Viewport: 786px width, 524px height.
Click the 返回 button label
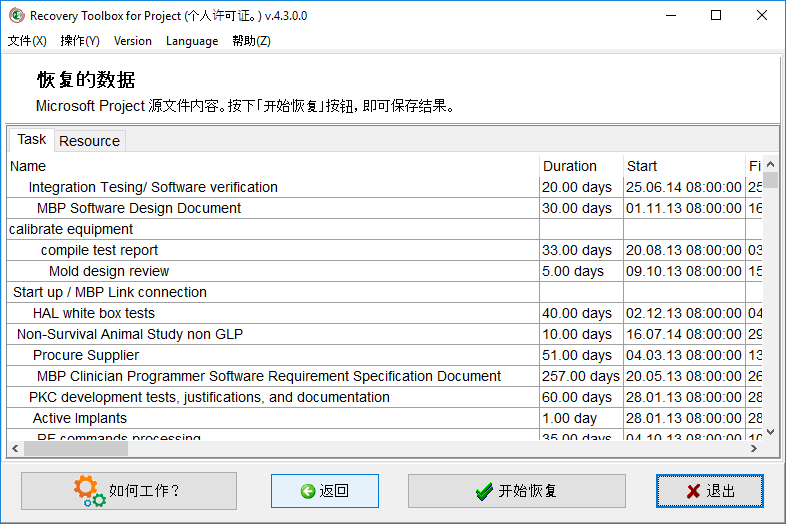pos(334,491)
